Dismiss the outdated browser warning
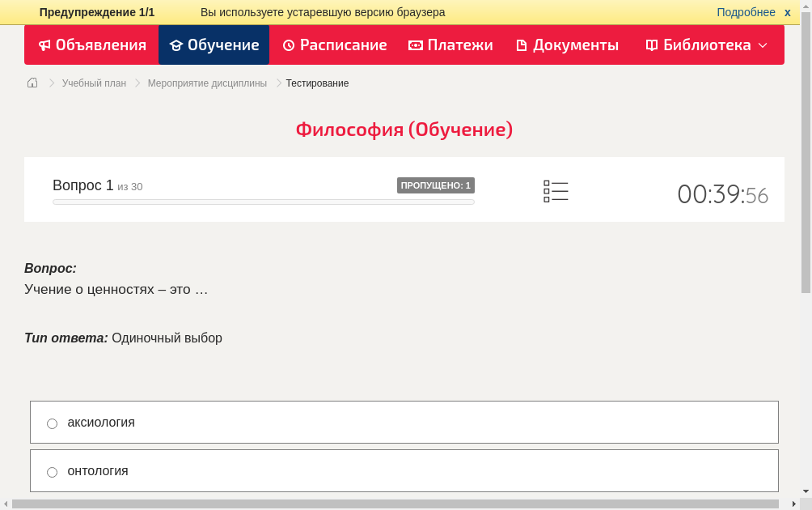Screen dimensions: 812x510 [788, 12]
